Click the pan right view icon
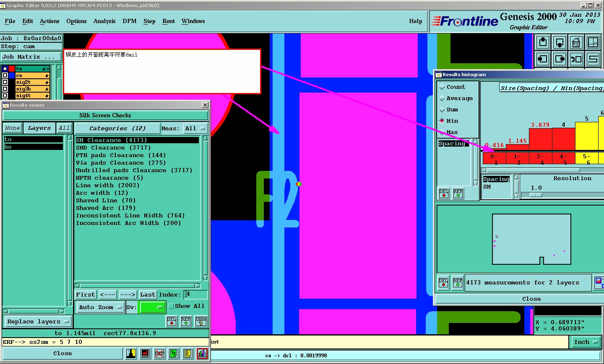Screen dimensions: 604x364 click(x=560, y=59)
